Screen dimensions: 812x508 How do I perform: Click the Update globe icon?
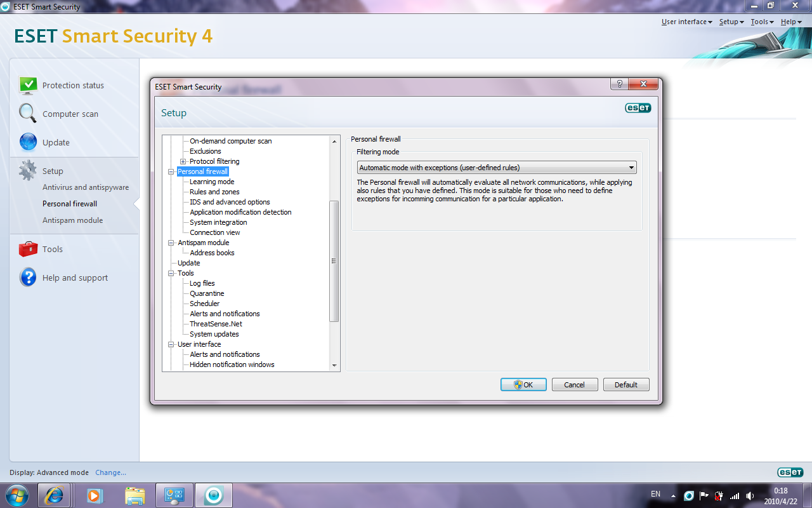[x=28, y=142]
